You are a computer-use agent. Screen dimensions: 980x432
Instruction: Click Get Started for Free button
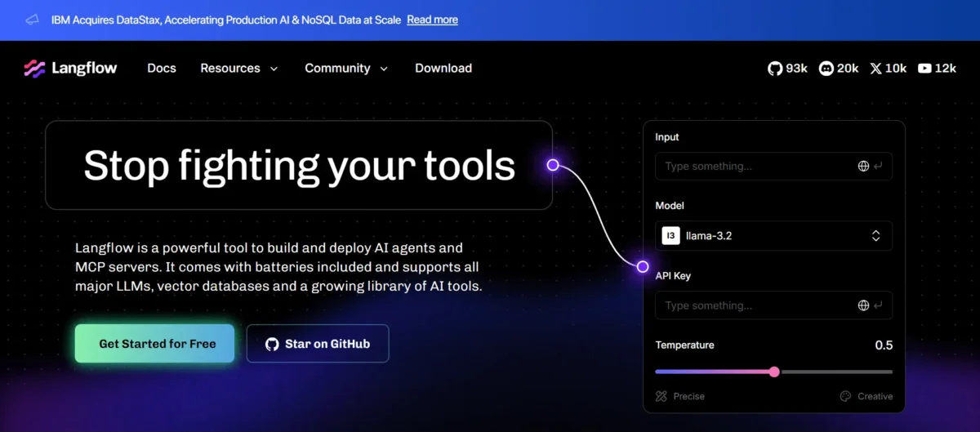tap(154, 344)
